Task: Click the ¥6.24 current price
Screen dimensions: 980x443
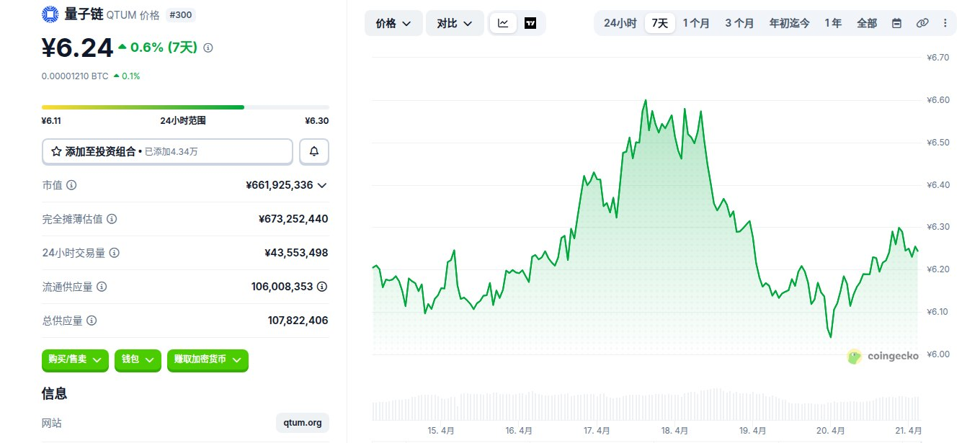Action: coord(77,48)
